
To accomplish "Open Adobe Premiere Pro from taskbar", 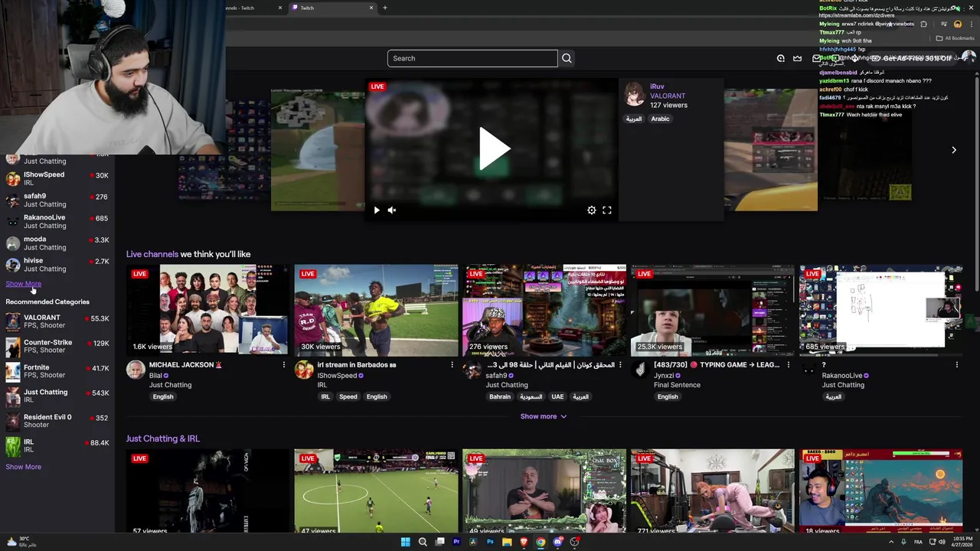I will [x=456, y=542].
